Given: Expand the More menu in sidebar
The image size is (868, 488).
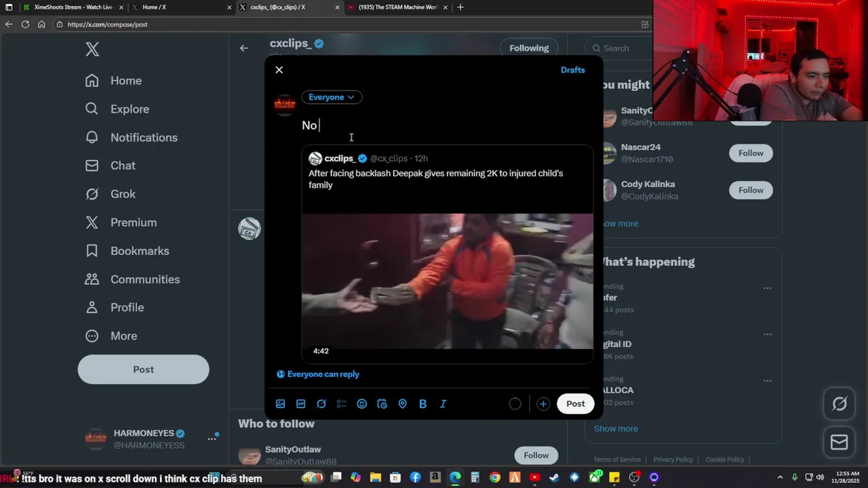Looking at the screenshot, I should pos(111,336).
